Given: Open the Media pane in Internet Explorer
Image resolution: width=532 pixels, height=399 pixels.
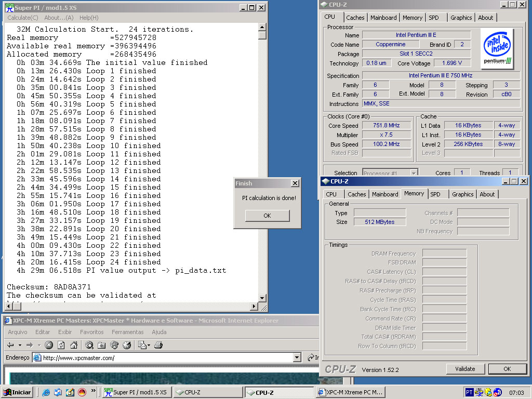Looking at the screenshot, I should pyautogui.click(x=114, y=345).
